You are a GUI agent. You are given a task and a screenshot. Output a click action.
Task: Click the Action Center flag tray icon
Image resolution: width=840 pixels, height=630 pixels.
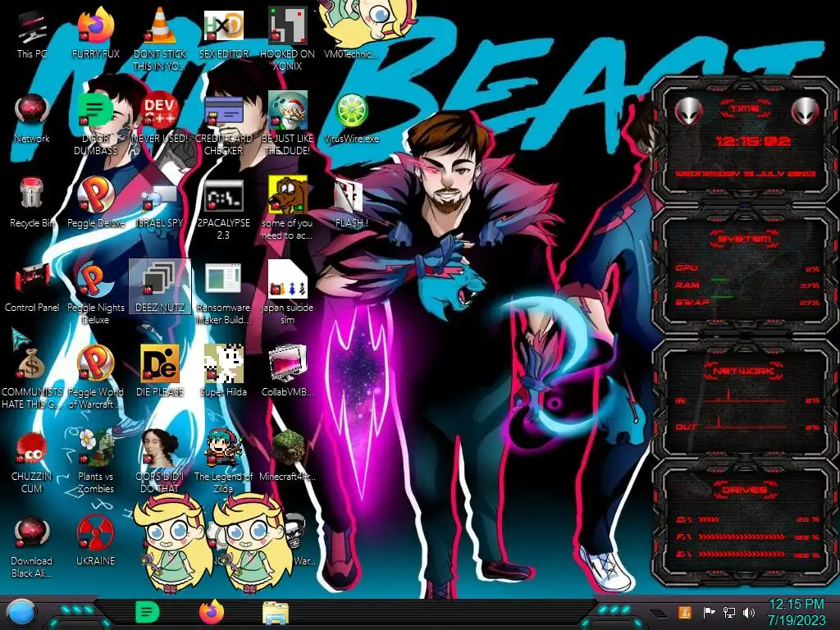pyautogui.click(x=710, y=612)
